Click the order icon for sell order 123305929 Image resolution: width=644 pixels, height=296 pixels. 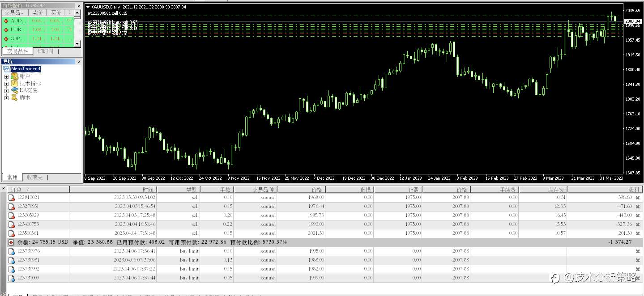[x=12, y=215]
